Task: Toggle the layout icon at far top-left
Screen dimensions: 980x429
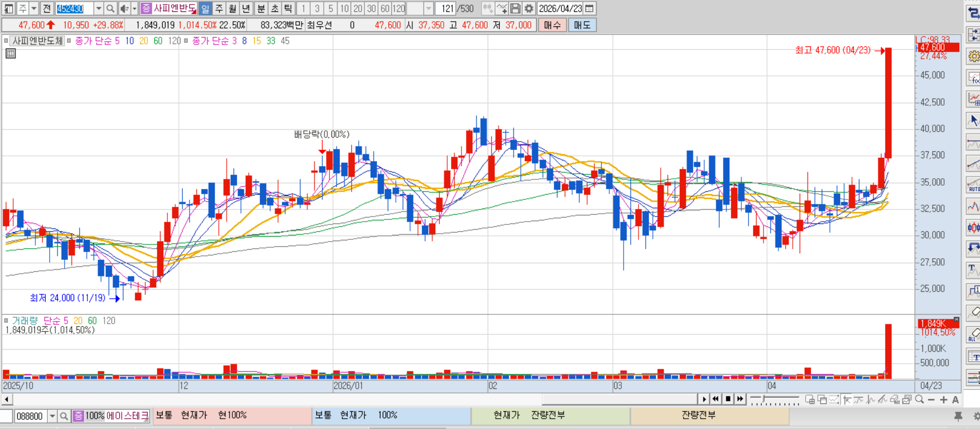Action: 9,9
